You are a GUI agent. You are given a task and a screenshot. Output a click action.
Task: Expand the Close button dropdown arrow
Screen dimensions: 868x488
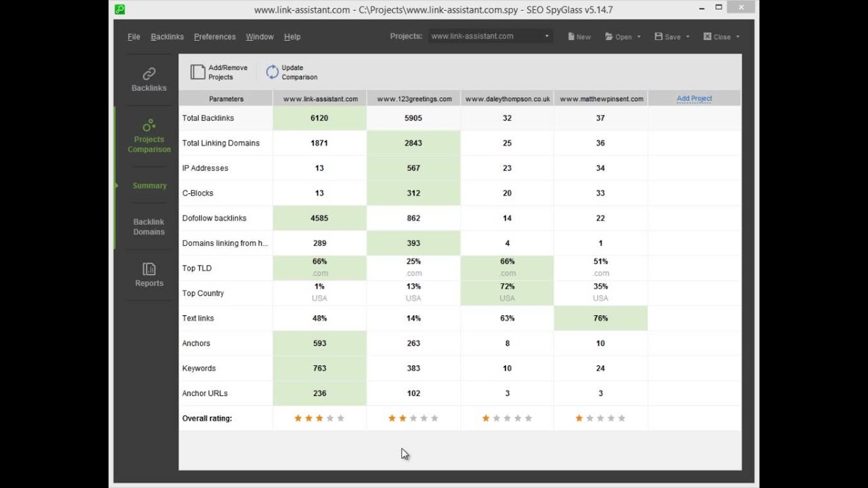(737, 37)
